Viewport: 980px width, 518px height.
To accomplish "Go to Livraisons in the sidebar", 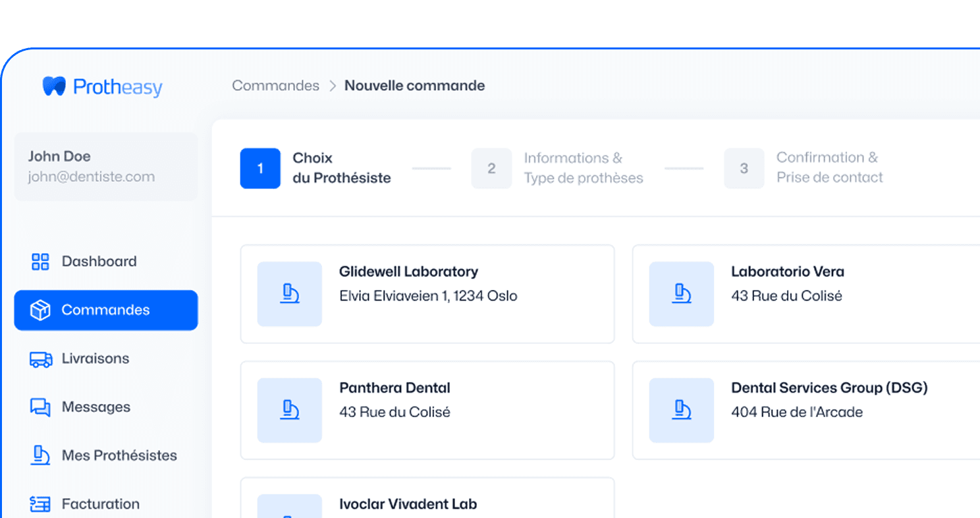I will click(106, 359).
